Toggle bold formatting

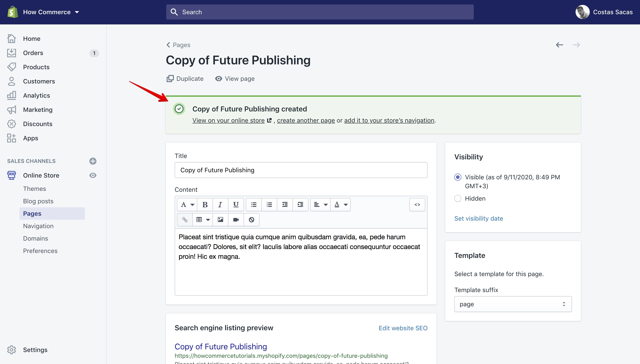[205, 205]
